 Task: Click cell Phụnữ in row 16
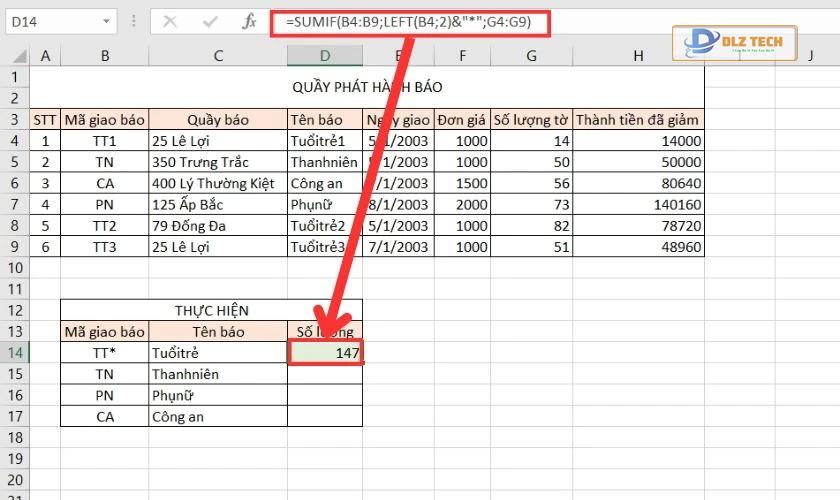click(x=218, y=395)
